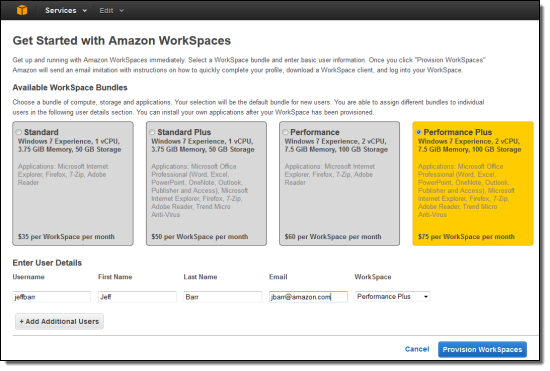Click the First Name field containing Jeff

click(x=137, y=297)
